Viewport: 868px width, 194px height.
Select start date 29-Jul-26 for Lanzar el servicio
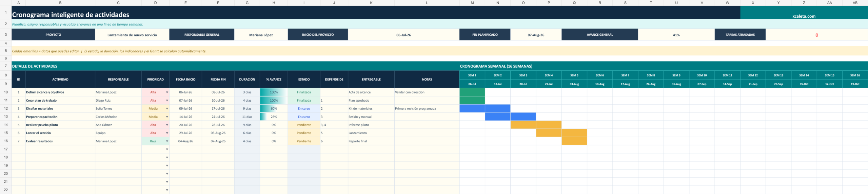coord(185,133)
